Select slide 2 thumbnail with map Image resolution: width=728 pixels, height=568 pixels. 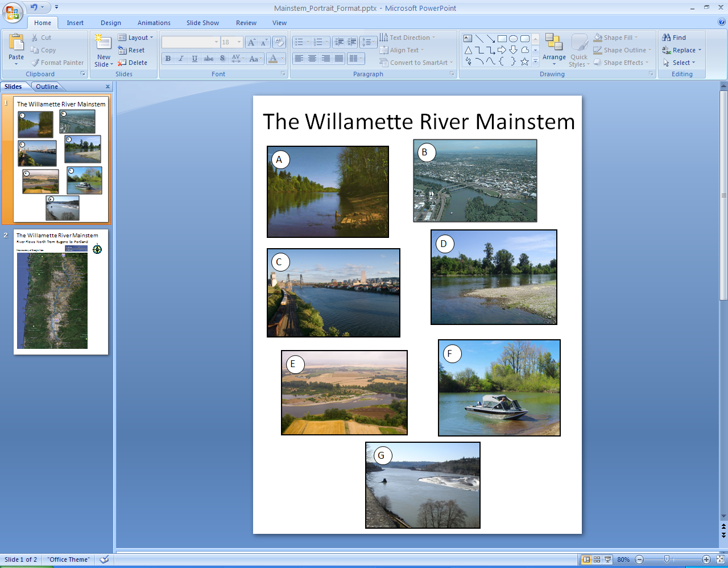point(60,293)
